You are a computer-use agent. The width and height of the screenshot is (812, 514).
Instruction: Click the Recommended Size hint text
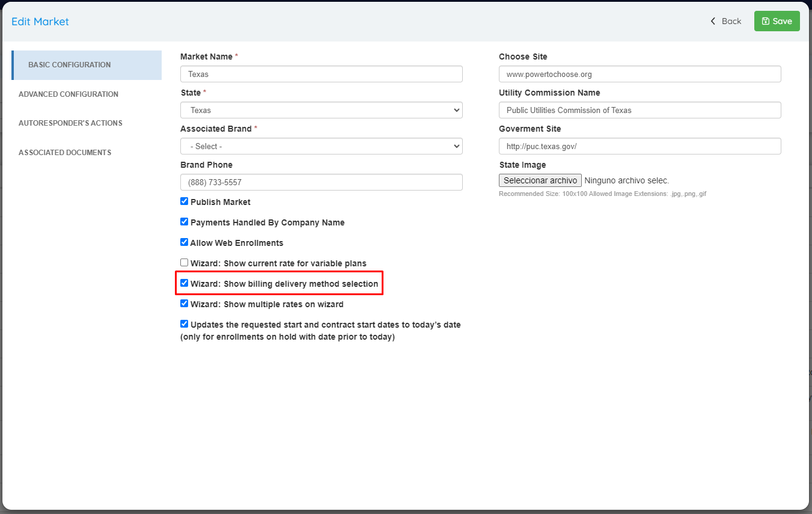602,194
